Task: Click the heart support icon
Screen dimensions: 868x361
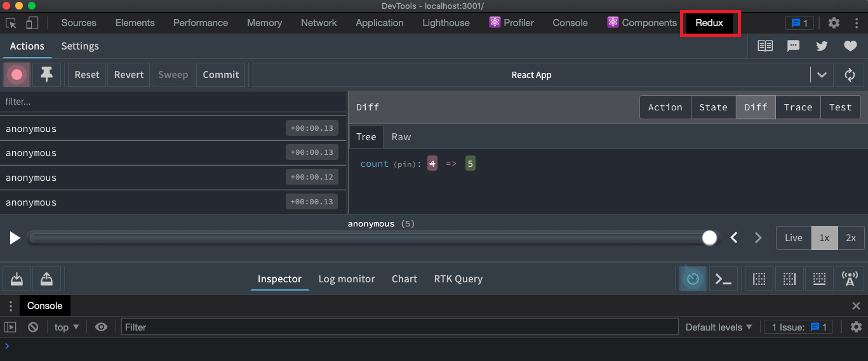Action: coord(850,46)
